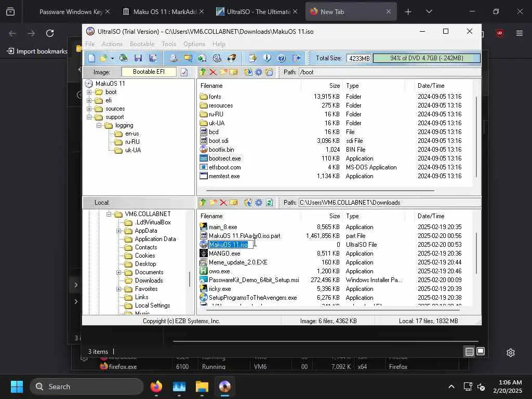Viewport: 532px width, 399px height.
Task: Click New Folder icon in image toolbar
Action: point(223,72)
